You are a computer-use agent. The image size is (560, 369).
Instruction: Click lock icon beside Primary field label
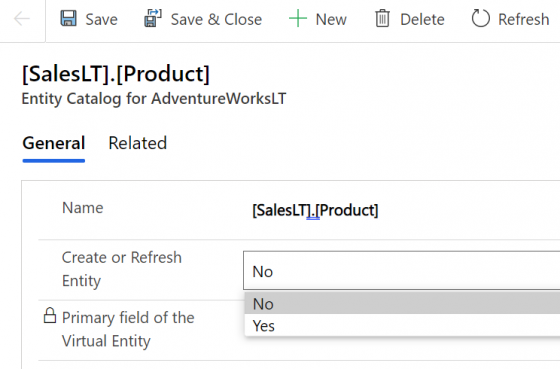[x=50, y=315]
